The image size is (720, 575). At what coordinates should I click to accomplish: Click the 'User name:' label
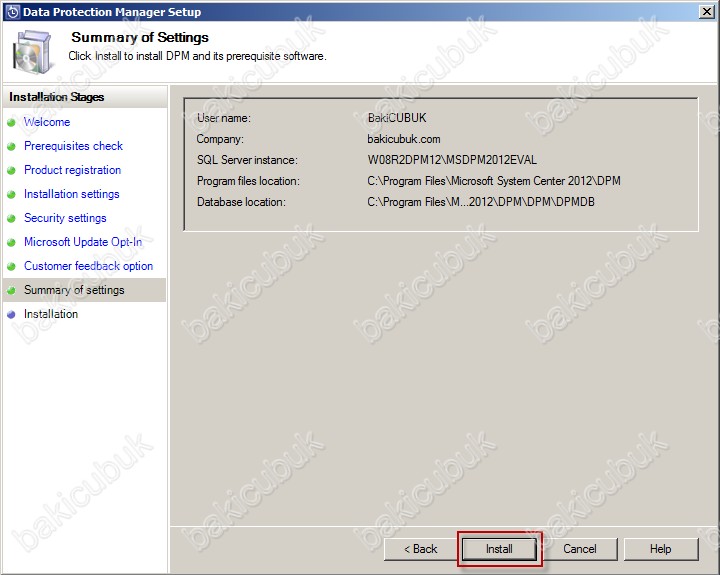224,118
